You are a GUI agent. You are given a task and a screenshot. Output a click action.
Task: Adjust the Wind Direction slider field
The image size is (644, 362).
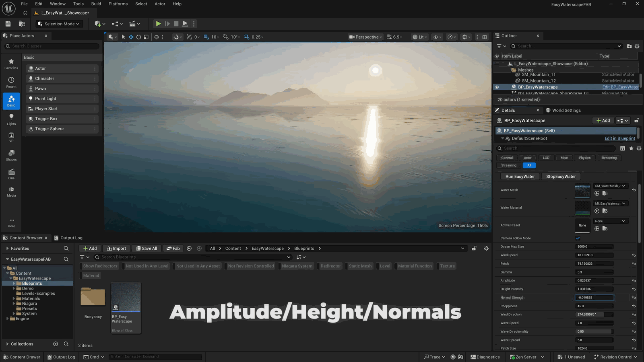click(594, 315)
